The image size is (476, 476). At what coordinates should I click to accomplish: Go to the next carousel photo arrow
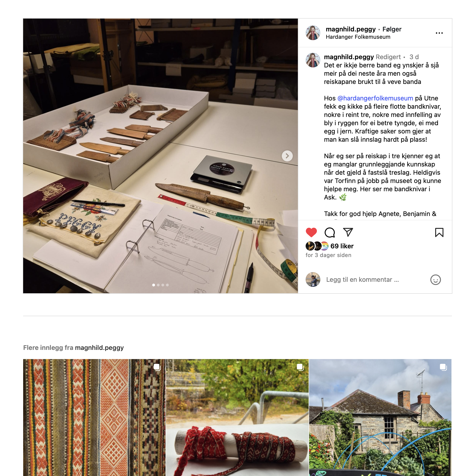point(287,156)
